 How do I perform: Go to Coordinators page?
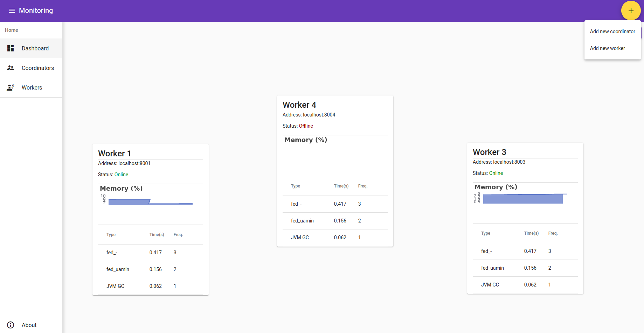coord(31,68)
